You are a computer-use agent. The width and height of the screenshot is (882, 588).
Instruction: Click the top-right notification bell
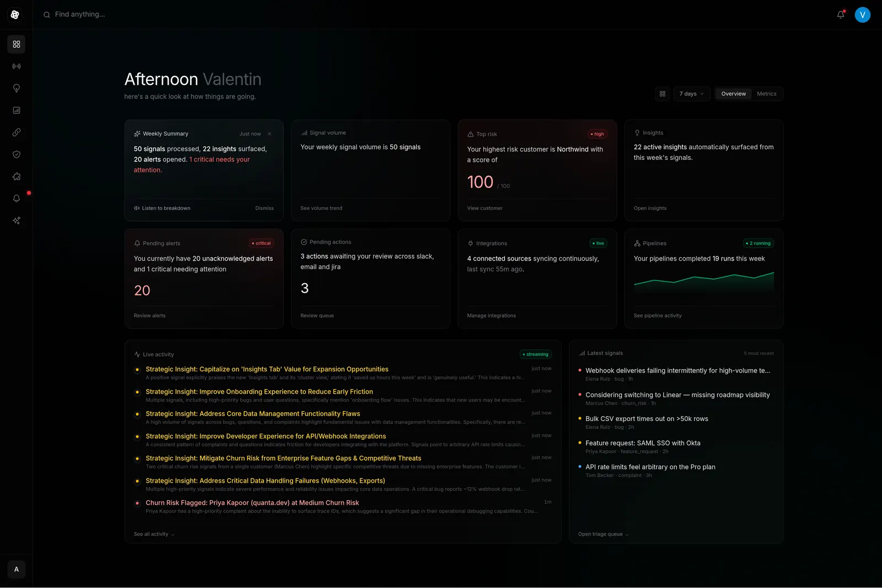840,14
